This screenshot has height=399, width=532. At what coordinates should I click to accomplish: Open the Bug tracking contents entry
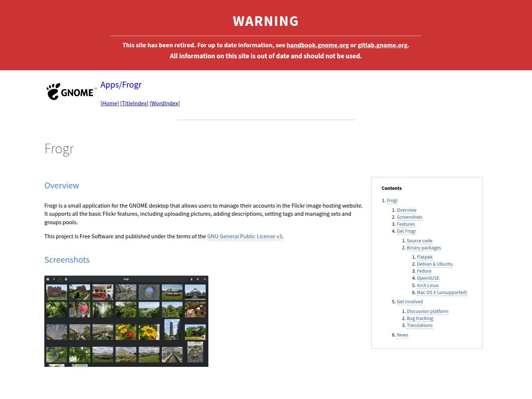point(420,318)
